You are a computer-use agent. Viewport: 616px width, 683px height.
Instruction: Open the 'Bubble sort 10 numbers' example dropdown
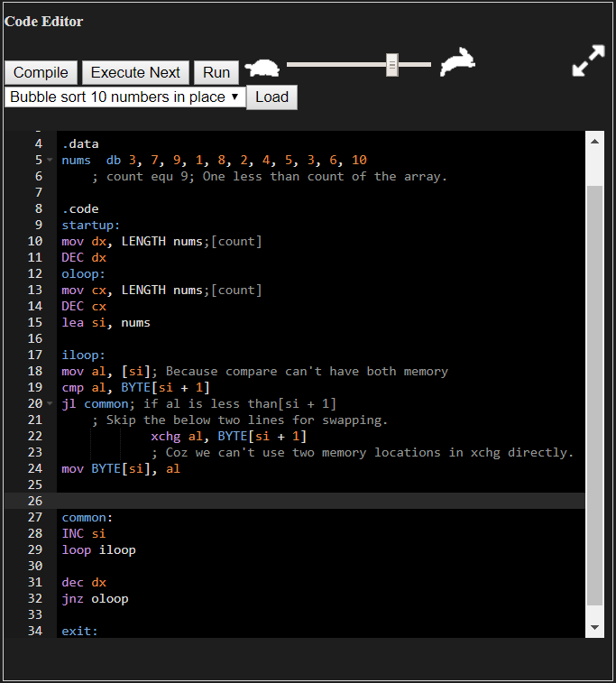(124, 97)
